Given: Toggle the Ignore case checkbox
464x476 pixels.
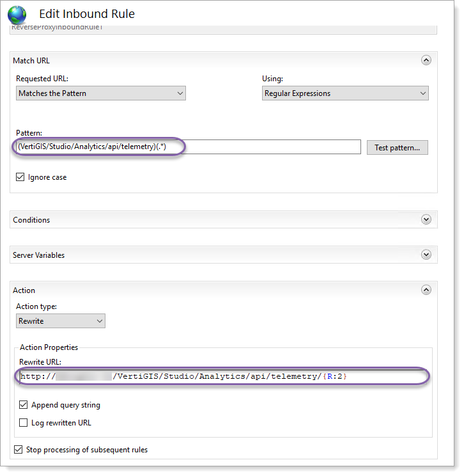Looking at the screenshot, I should pos(20,177).
